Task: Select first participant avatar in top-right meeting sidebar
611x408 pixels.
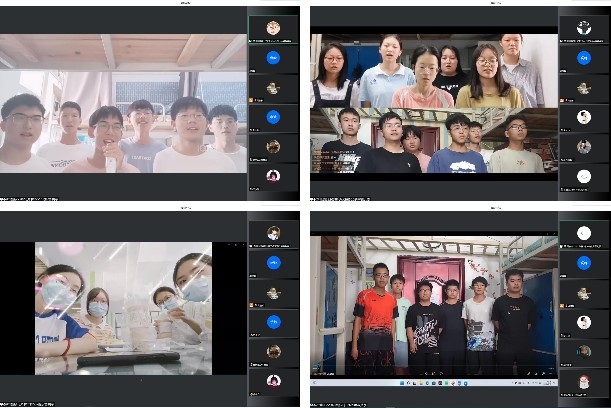Action: tap(584, 28)
